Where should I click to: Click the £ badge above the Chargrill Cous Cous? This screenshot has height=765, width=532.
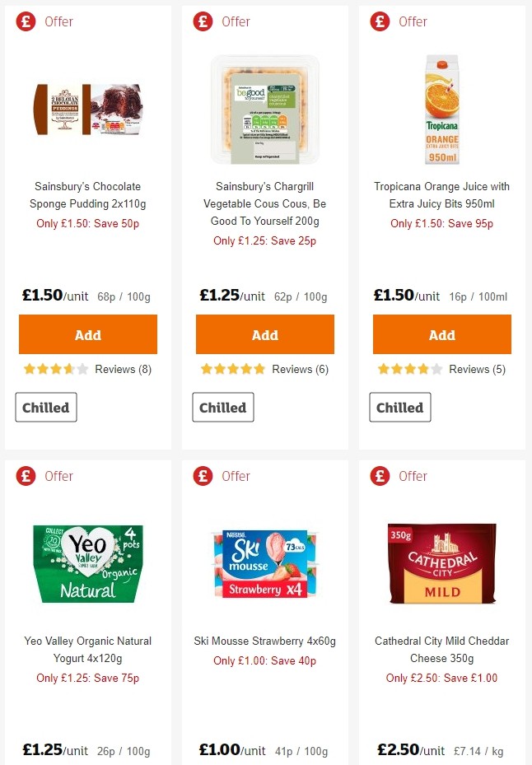pyautogui.click(x=203, y=21)
